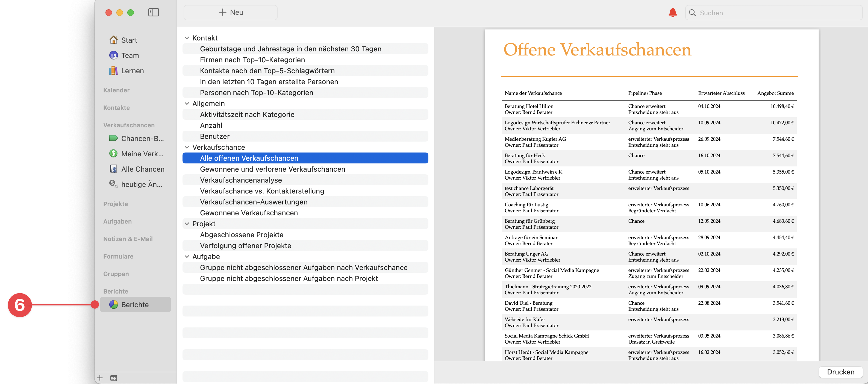The height and width of the screenshot is (384, 868).
Task: Open the Aufgaben sidebar section
Action: pos(117,221)
